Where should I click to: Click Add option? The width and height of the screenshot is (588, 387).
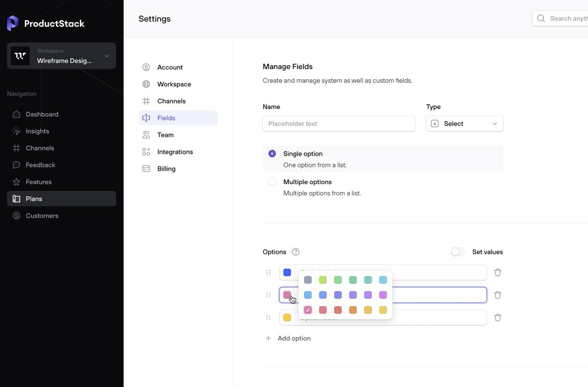tap(288, 338)
